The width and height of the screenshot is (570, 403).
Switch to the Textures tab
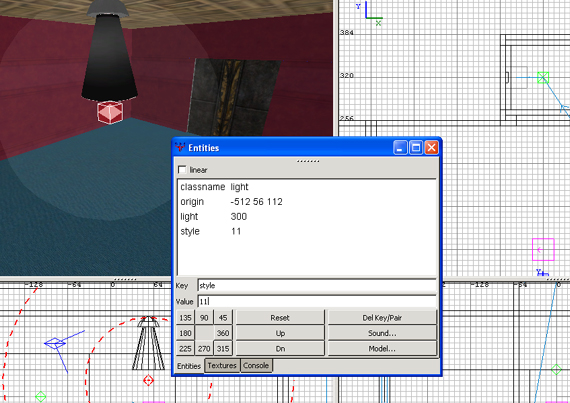222,366
